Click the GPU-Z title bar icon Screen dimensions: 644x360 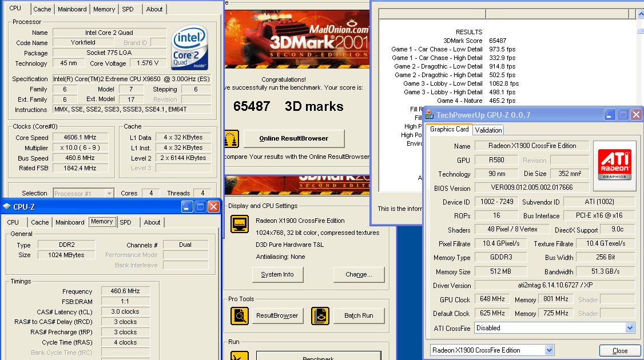[429, 115]
